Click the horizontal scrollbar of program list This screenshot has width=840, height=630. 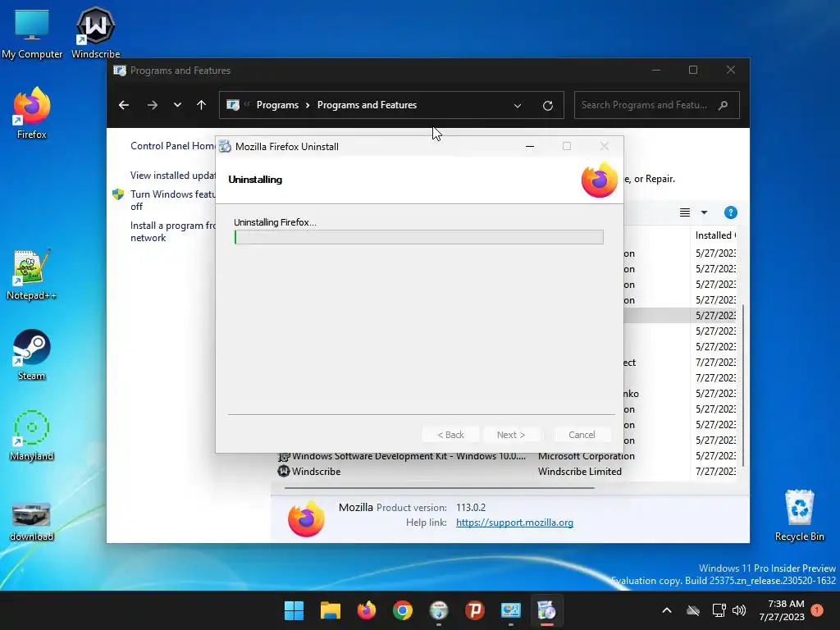(x=440, y=488)
